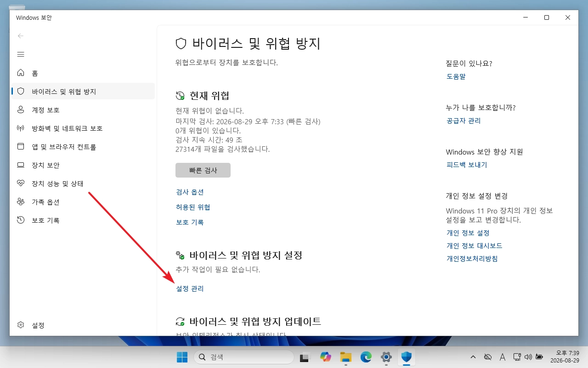The image size is (588, 368).
Task: Minimize the Windows 보안 window
Action: 526,17
